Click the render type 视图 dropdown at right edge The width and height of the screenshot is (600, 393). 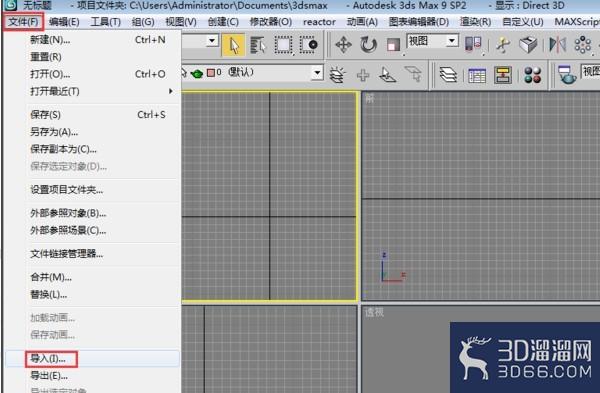pyautogui.click(x=590, y=72)
